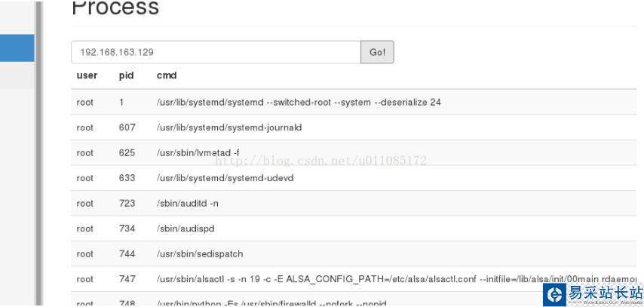Image resolution: width=644 pixels, height=307 pixels.
Task: Click pid 734 cell
Action: (x=127, y=229)
